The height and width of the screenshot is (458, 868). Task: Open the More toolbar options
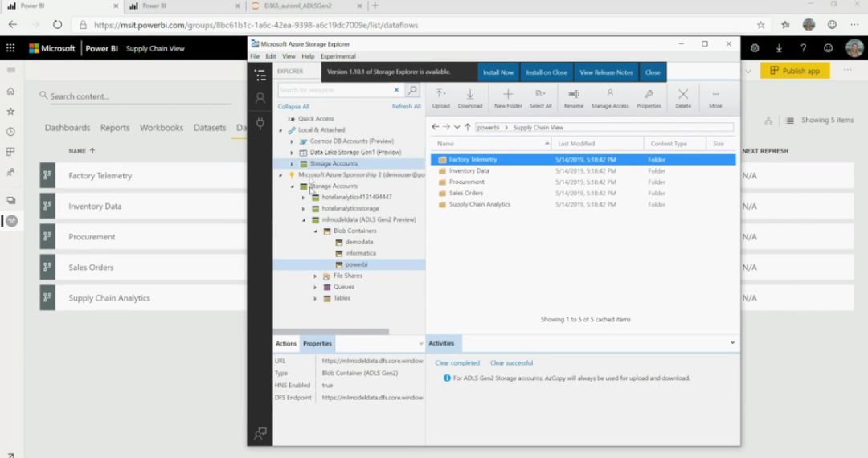(x=715, y=99)
